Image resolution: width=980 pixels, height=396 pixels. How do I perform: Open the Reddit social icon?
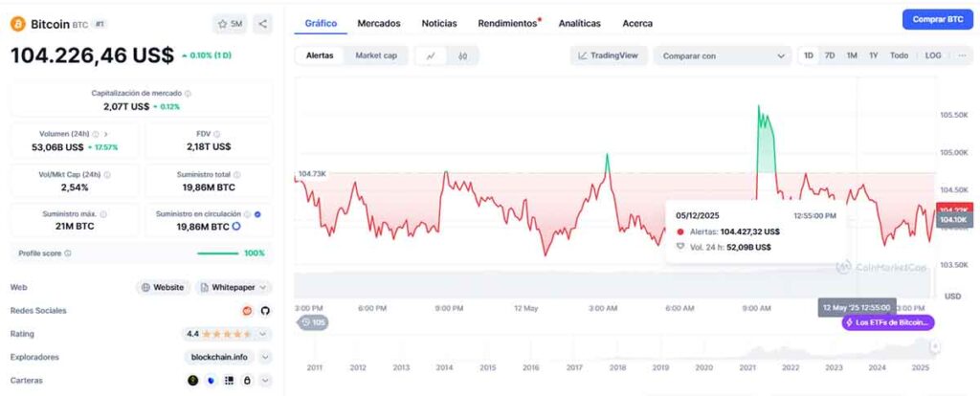pos(247,311)
